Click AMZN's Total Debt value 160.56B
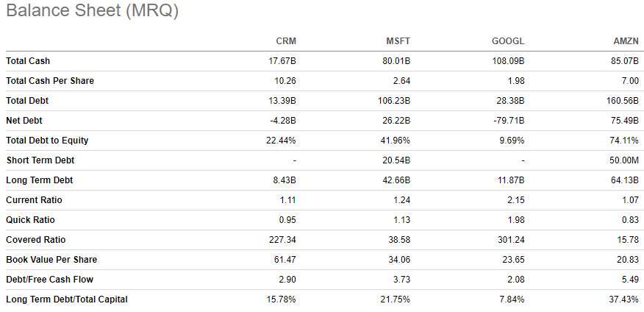The image size is (644, 312). (622, 100)
